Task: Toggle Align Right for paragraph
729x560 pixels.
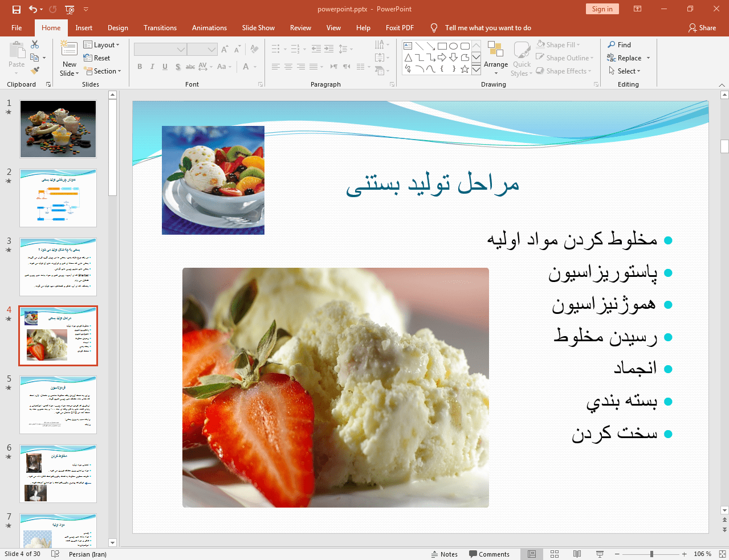Action: 301,67
